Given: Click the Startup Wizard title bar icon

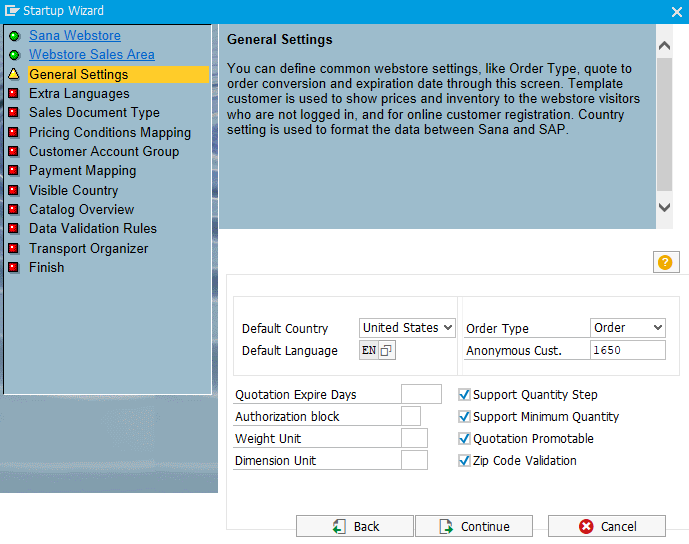Looking at the screenshot, I should [x=11, y=11].
